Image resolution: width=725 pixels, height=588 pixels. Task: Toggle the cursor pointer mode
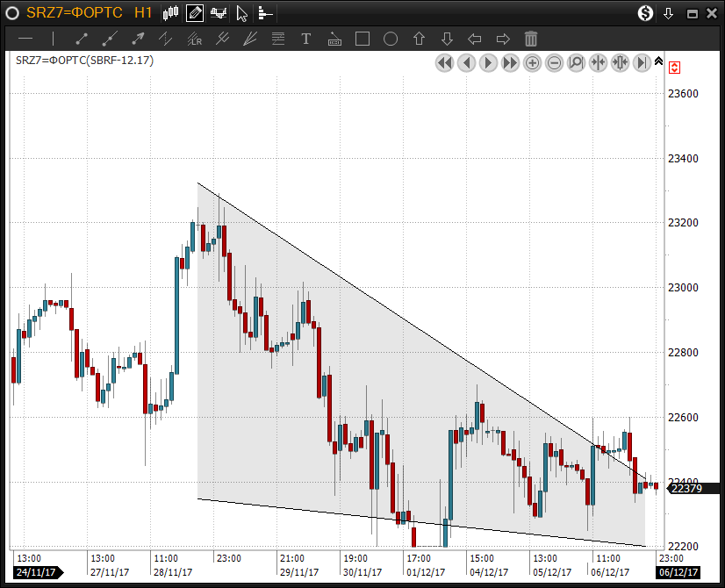coord(242,13)
